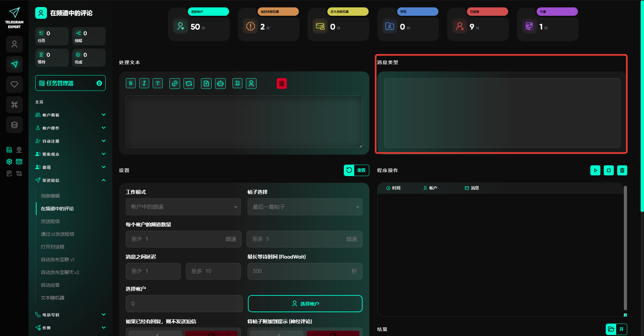Open the 帖子选择 dropdown

click(x=305, y=207)
